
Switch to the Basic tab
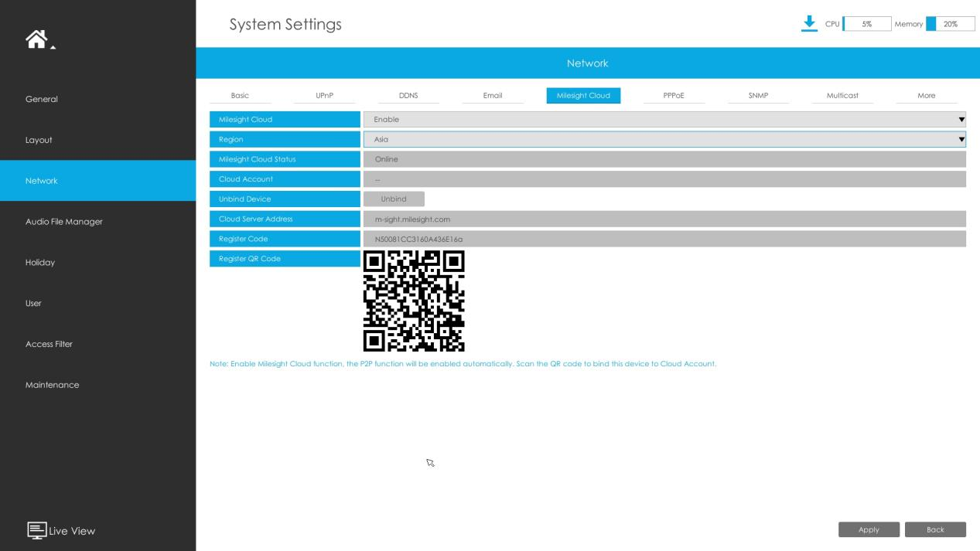[x=240, y=96]
